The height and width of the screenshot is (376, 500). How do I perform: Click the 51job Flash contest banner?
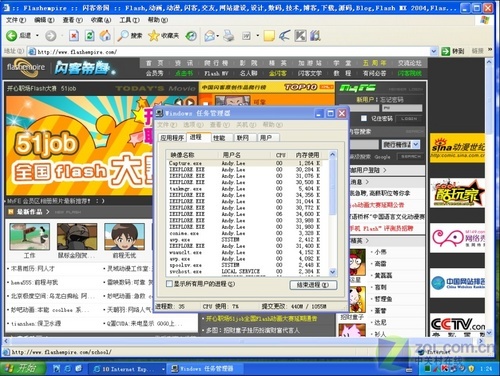[80, 146]
